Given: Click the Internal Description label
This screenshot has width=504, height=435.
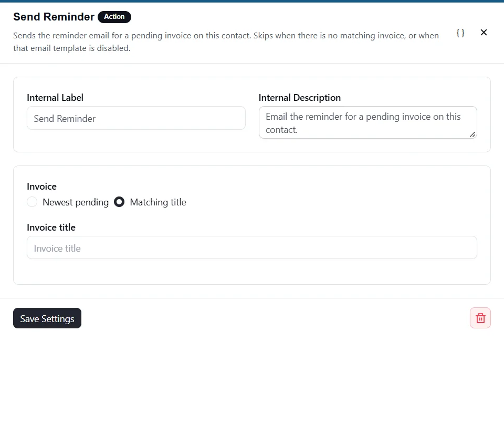Looking at the screenshot, I should click(x=300, y=98).
